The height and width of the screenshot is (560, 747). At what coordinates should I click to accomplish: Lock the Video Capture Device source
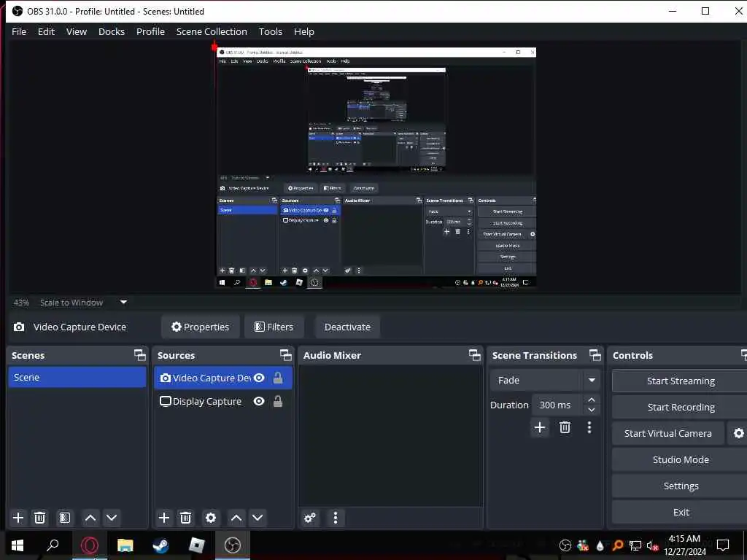click(x=278, y=378)
